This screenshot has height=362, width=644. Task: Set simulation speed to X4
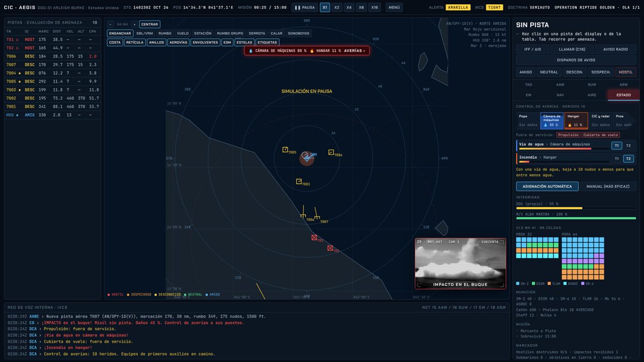pos(349,8)
